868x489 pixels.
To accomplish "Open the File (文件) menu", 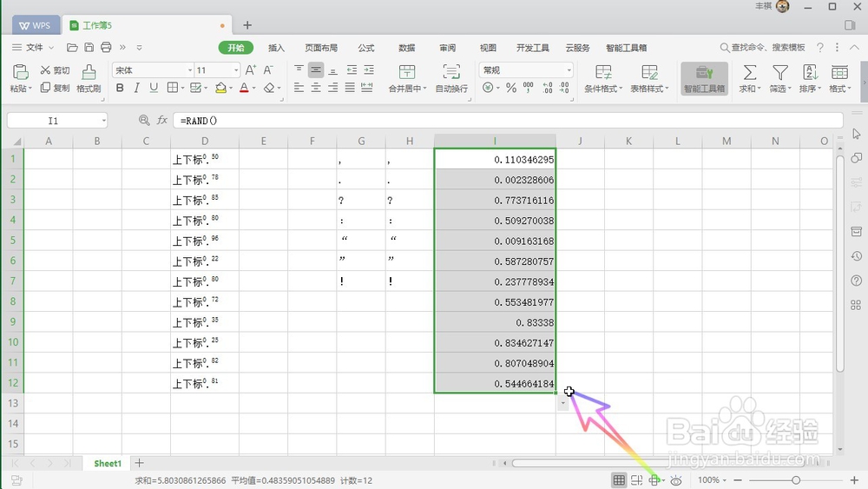I will [33, 48].
